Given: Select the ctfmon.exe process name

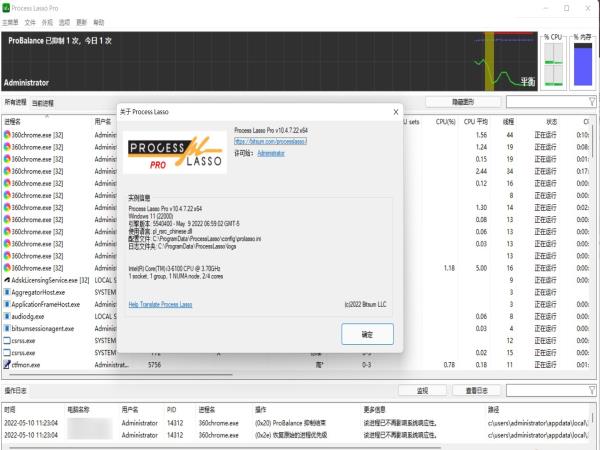Looking at the screenshot, I should [x=26, y=365].
